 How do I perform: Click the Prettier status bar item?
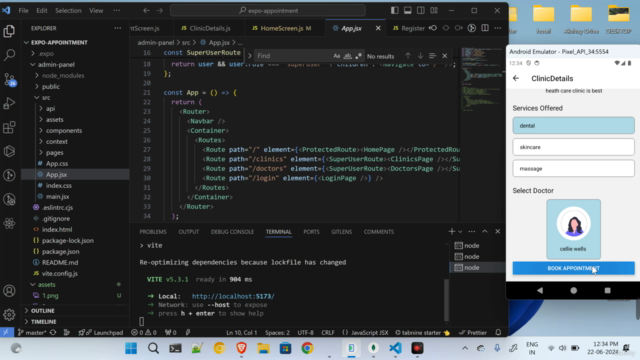click(x=473, y=333)
